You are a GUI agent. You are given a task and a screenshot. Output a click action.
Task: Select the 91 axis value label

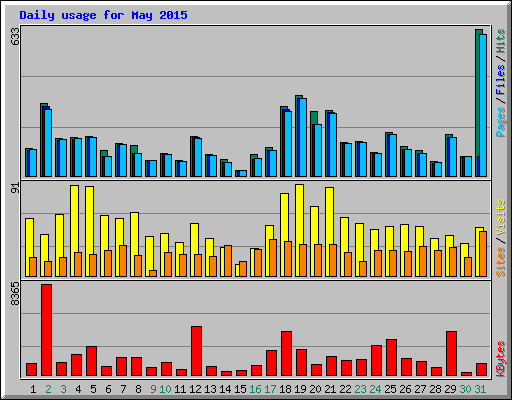click(x=15, y=188)
